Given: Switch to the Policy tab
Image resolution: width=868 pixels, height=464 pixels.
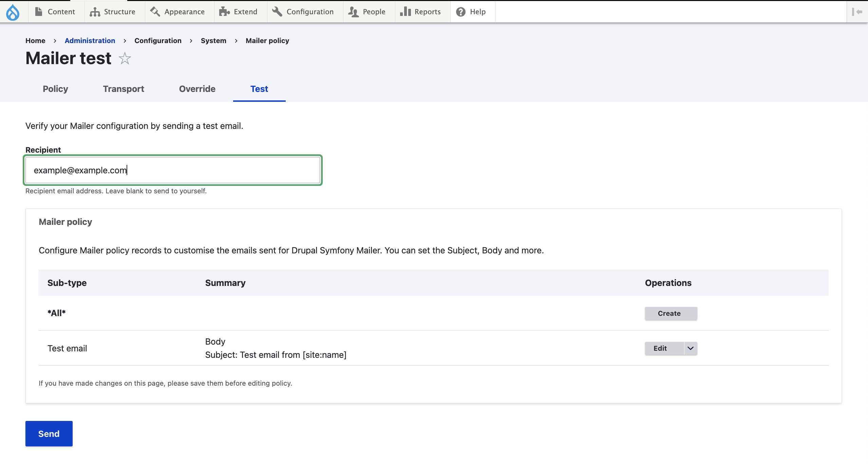Looking at the screenshot, I should point(55,89).
